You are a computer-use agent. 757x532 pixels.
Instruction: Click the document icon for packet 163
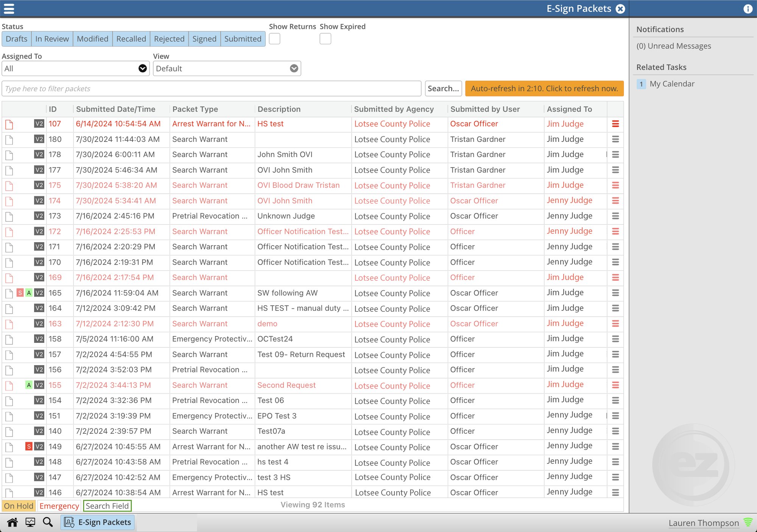point(9,324)
